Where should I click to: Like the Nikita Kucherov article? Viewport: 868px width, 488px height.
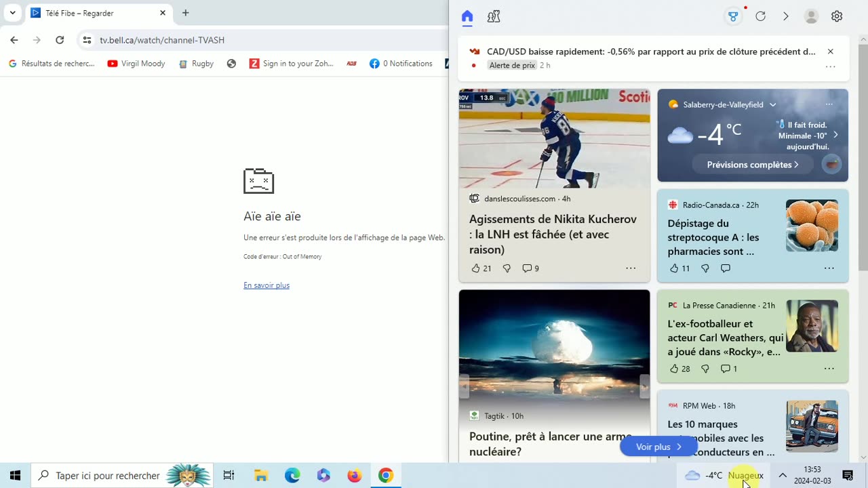pos(481,268)
